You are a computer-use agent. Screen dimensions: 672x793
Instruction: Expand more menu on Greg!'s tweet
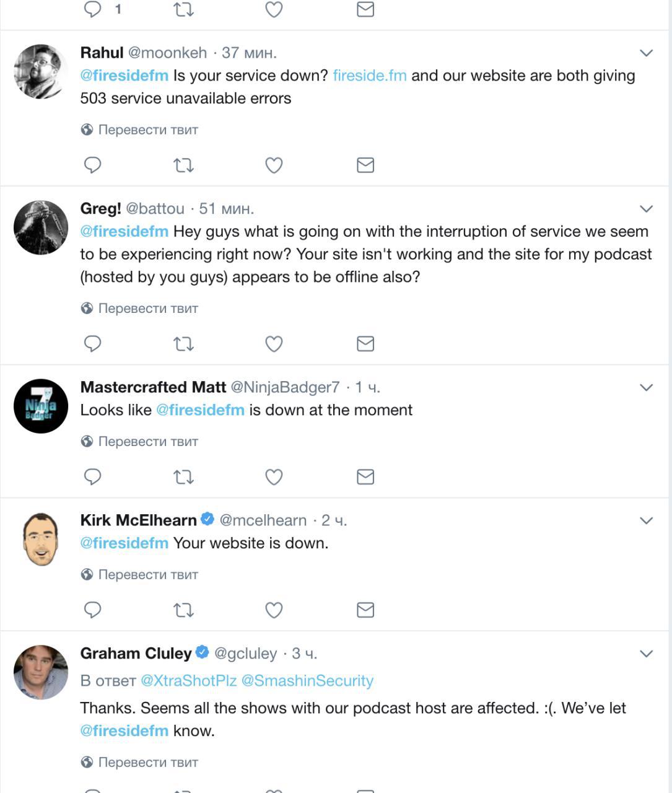point(646,209)
